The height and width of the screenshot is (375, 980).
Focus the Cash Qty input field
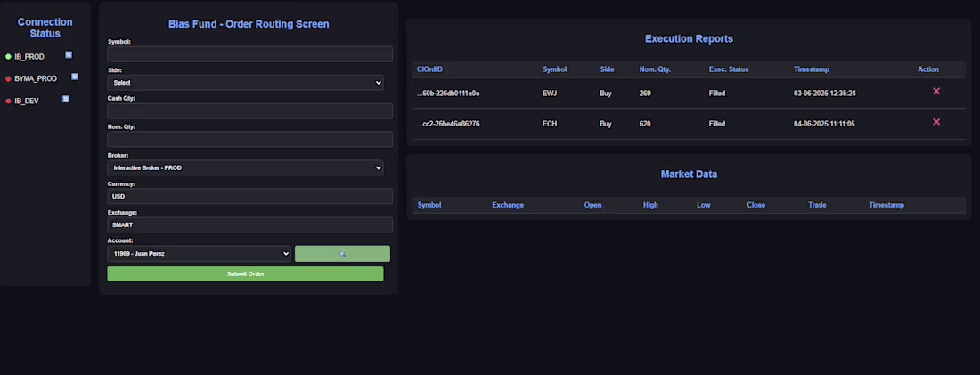tap(250, 111)
